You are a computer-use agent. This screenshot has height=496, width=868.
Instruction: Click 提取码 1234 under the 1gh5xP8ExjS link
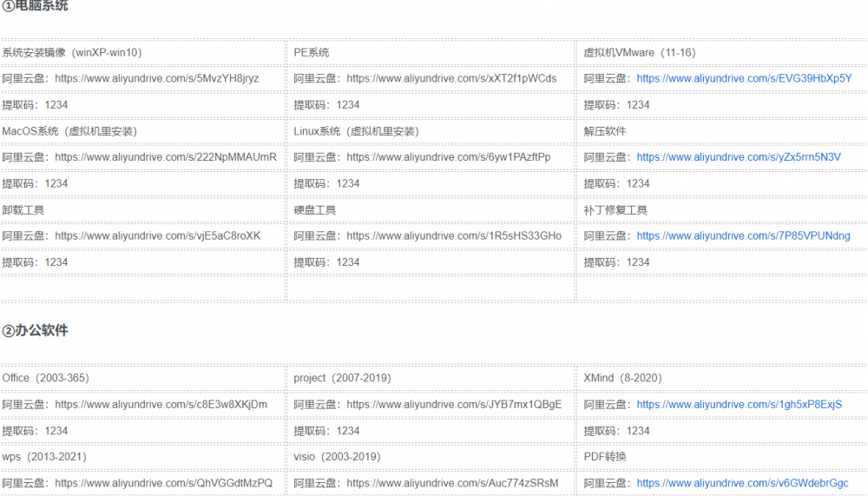pyautogui.click(x=616, y=431)
